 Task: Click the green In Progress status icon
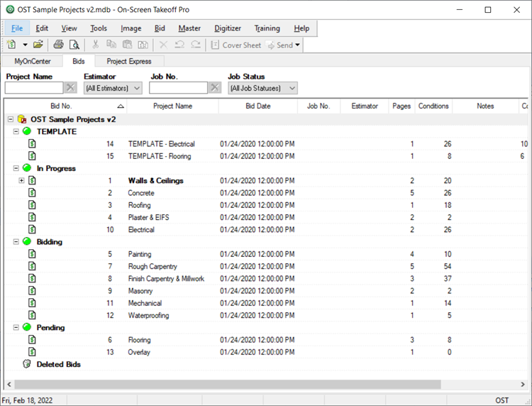tap(27, 168)
